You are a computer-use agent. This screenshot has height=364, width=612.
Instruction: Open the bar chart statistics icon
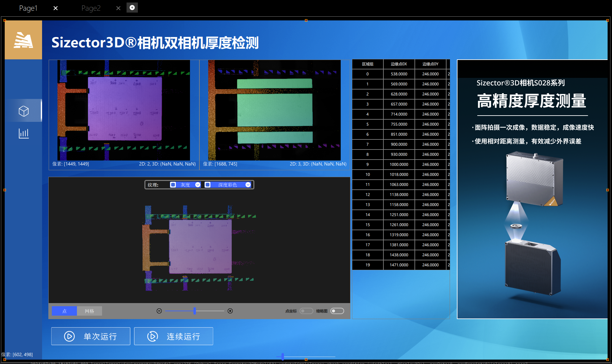[x=24, y=133]
